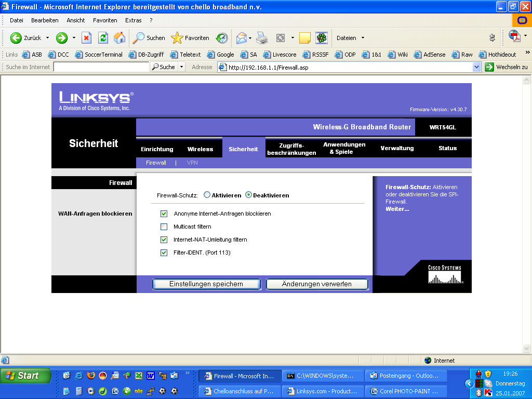Open the Favoriten star button
Screen dimensions: 532x399
(190, 37)
